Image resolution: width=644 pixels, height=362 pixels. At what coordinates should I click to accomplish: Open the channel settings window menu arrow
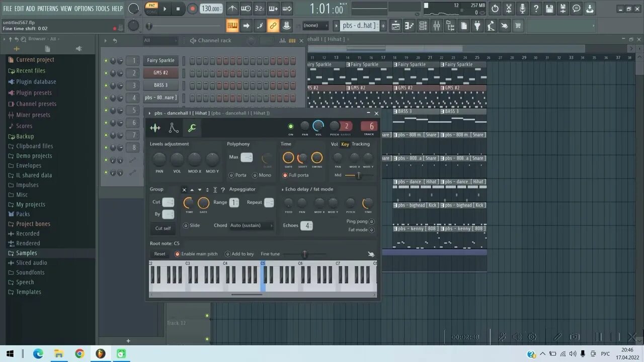click(x=149, y=113)
